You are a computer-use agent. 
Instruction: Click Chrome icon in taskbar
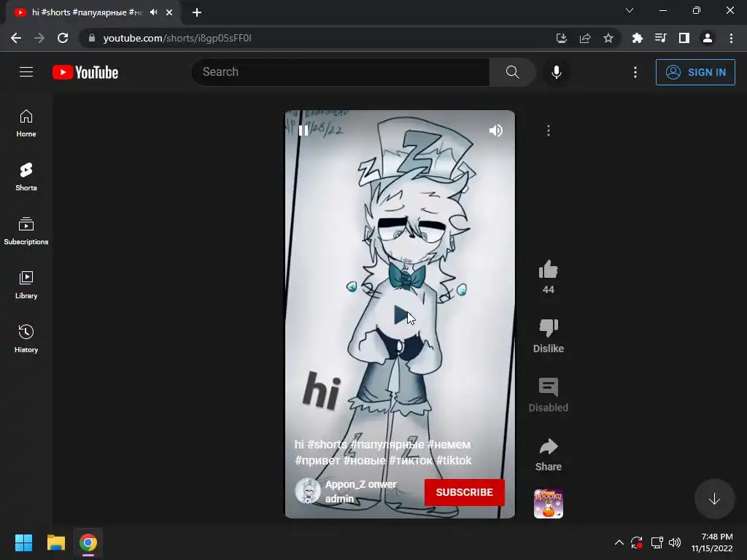(88, 542)
